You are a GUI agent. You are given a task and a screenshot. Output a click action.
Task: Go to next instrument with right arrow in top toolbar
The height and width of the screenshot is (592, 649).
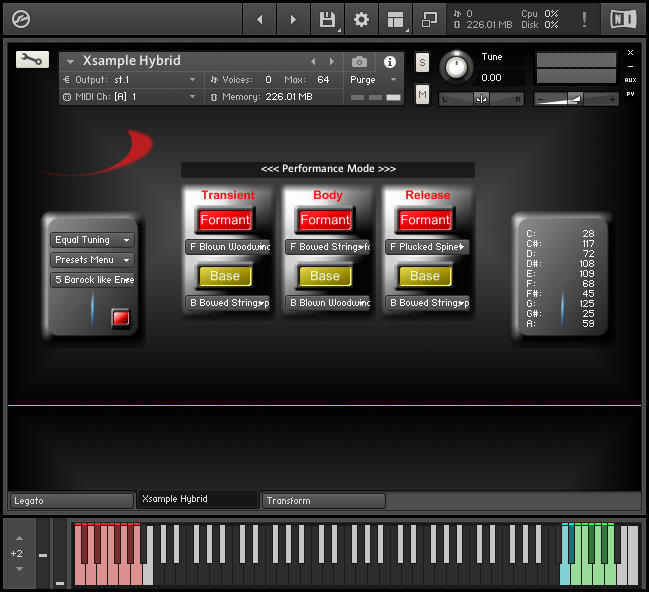[293, 19]
